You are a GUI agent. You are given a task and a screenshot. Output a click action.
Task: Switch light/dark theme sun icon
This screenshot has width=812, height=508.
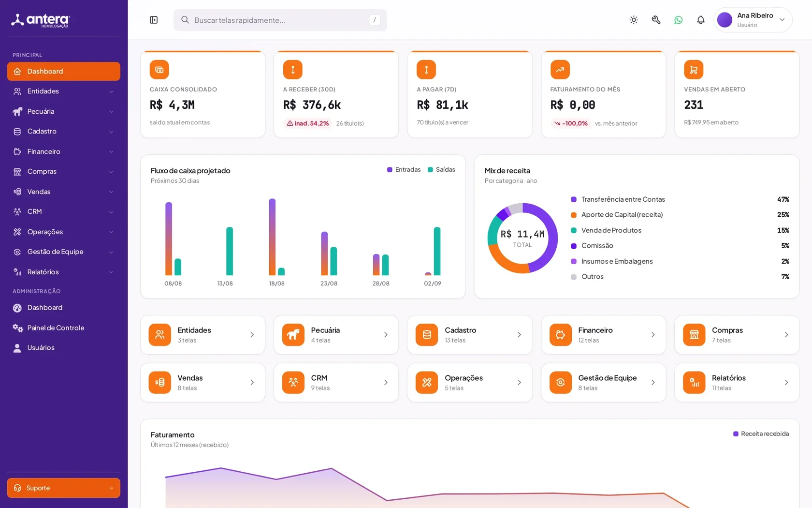coord(634,20)
